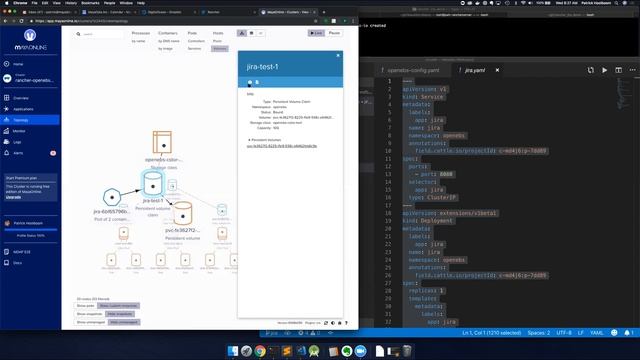The image size is (640, 360).
Task: Click Hide snapshots filter
Action: [120, 314]
